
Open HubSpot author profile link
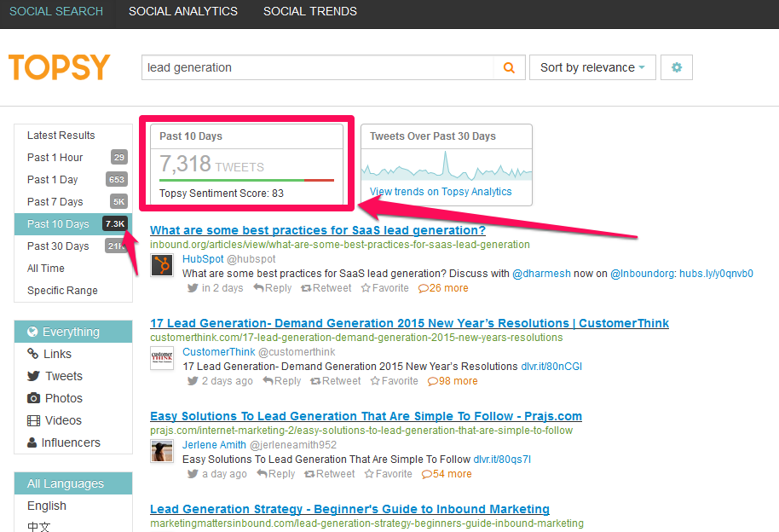click(203, 259)
